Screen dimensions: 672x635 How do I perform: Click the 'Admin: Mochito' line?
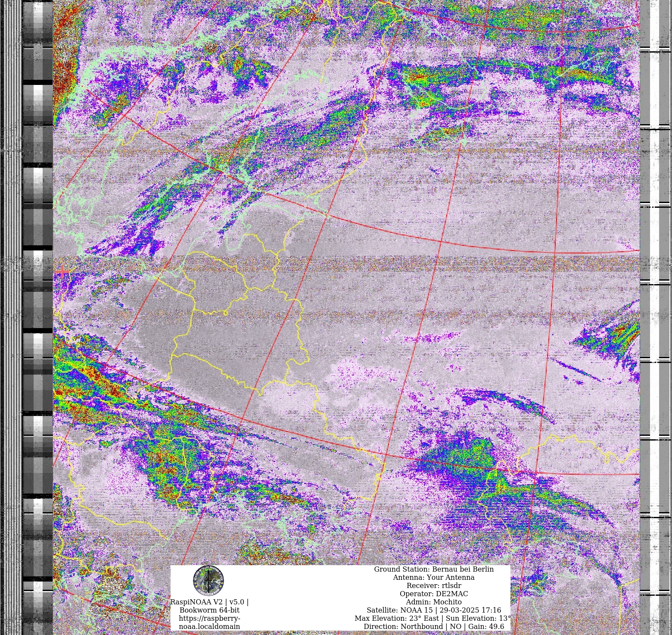[x=434, y=602]
